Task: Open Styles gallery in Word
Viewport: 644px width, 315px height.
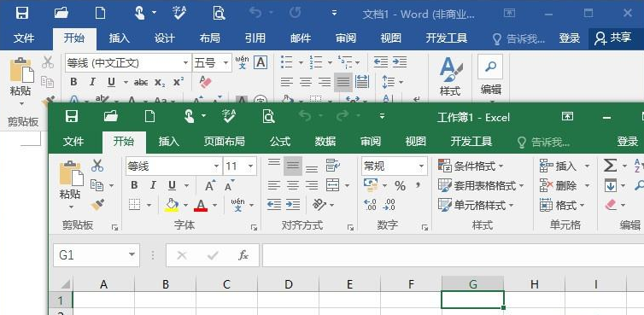Action: 450,76
